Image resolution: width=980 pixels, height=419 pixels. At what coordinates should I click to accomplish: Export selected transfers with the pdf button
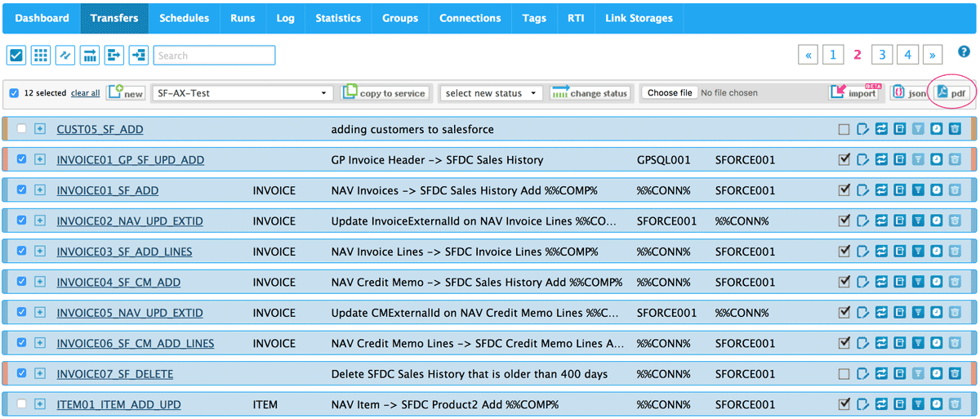coord(951,93)
